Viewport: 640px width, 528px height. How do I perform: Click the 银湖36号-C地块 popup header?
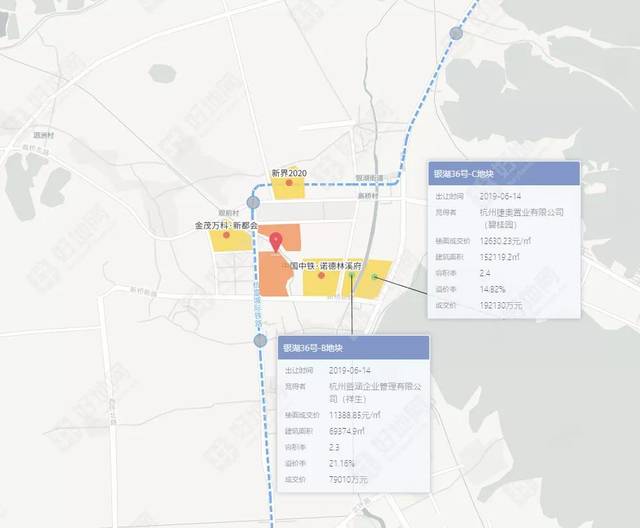coord(504,173)
